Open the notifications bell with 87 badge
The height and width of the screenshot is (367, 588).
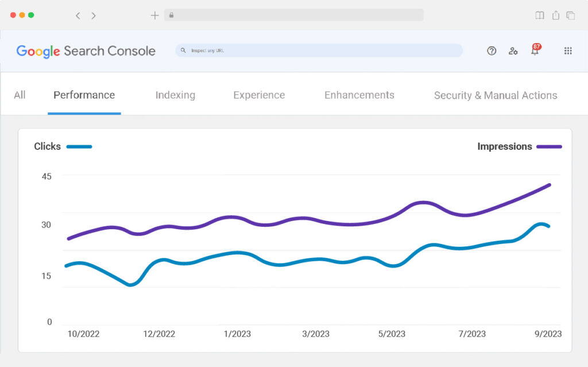point(535,51)
